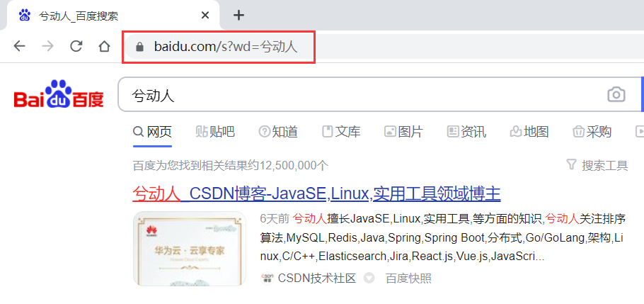Click the Baidu logo
Image resolution: width=644 pixels, height=304 pixels.
pyautogui.click(x=59, y=94)
